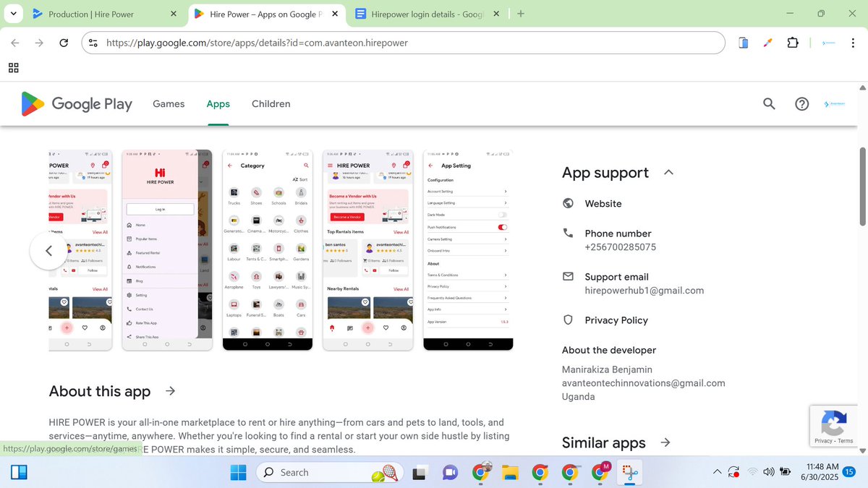Go back with the browser back arrow
The image size is (868, 488).
pyautogui.click(x=15, y=43)
